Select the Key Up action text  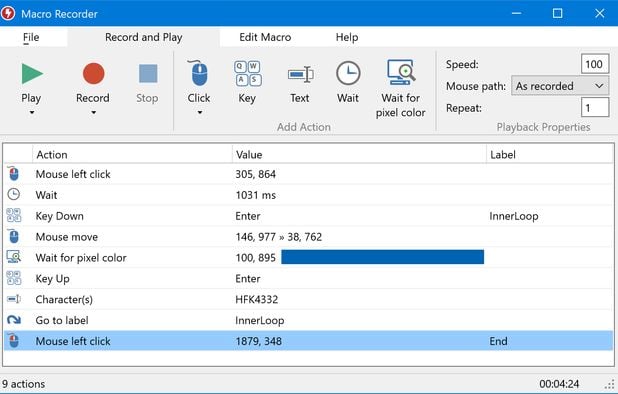click(52, 279)
